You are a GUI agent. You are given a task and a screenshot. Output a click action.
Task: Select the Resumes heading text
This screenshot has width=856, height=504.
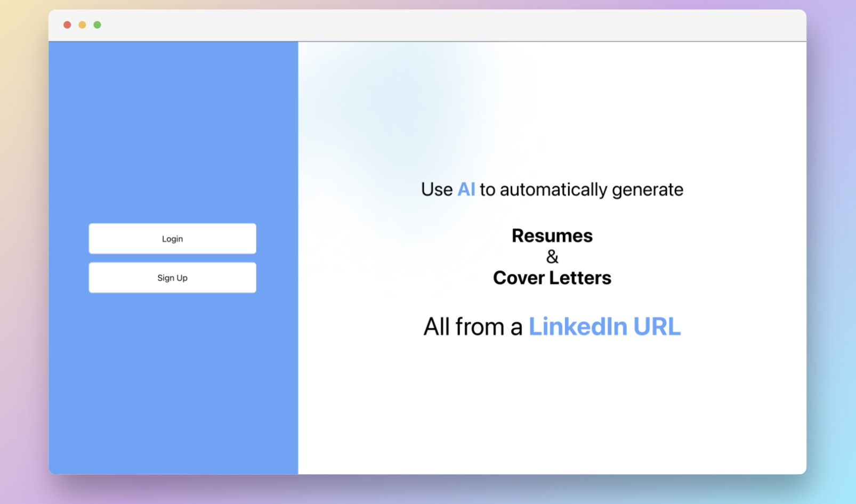(552, 235)
